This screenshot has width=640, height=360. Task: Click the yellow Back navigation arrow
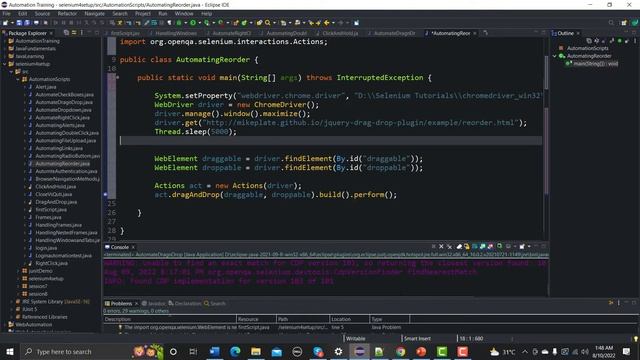click(x=327, y=23)
